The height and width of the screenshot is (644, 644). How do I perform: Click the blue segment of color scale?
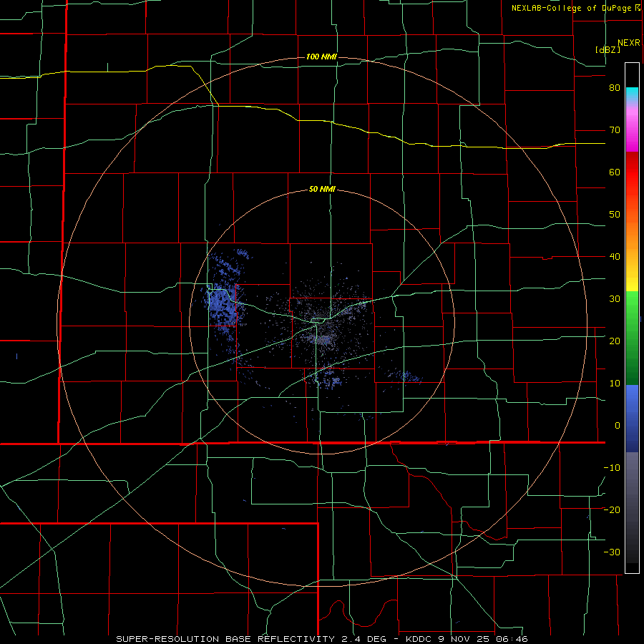point(632,419)
